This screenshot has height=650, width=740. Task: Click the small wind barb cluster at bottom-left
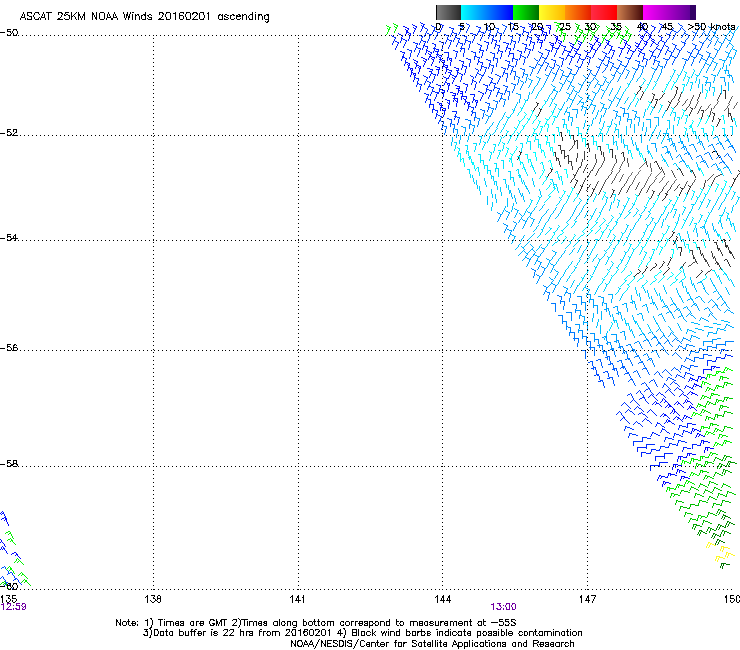tap(14, 550)
